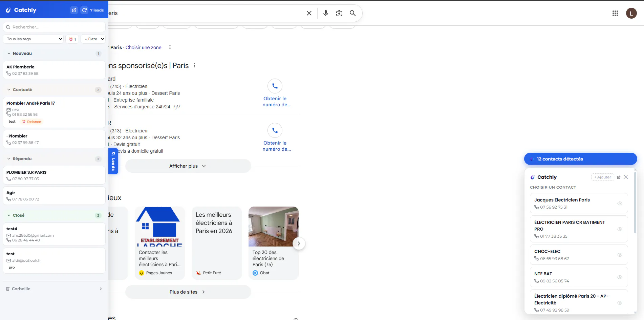
Task: Collapse the Contacté section
Action: pyautogui.click(x=9, y=90)
